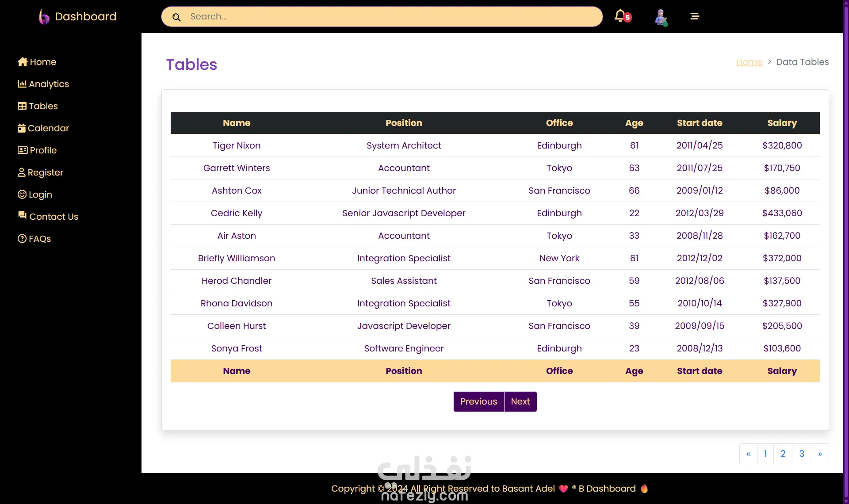849x504 pixels.
Task: Open Home in sidebar
Action: [37, 62]
